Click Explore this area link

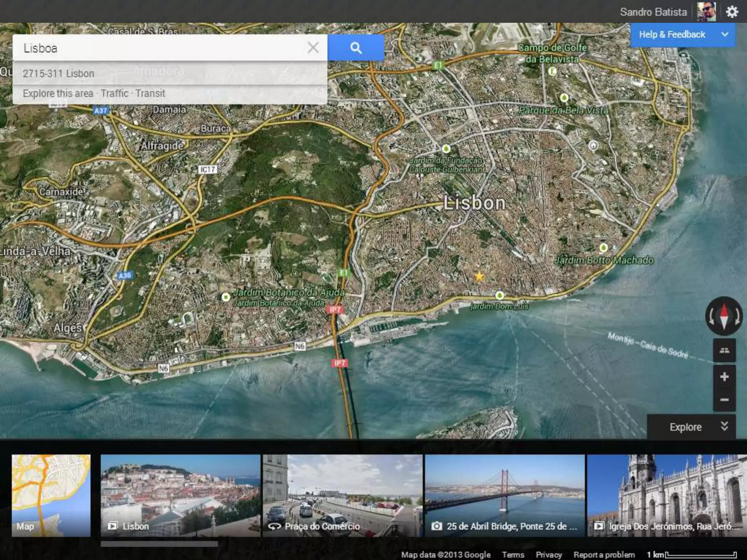click(58, 93)
